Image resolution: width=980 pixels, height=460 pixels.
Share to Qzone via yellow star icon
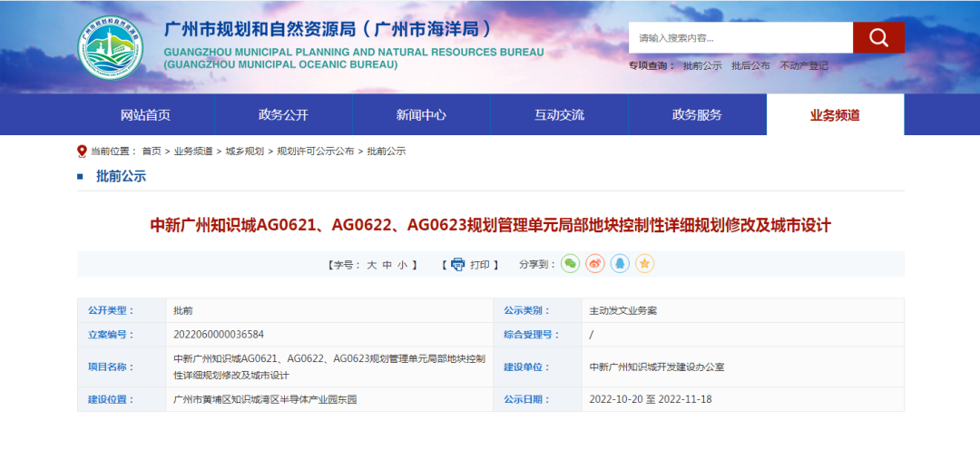pos(645,264)
